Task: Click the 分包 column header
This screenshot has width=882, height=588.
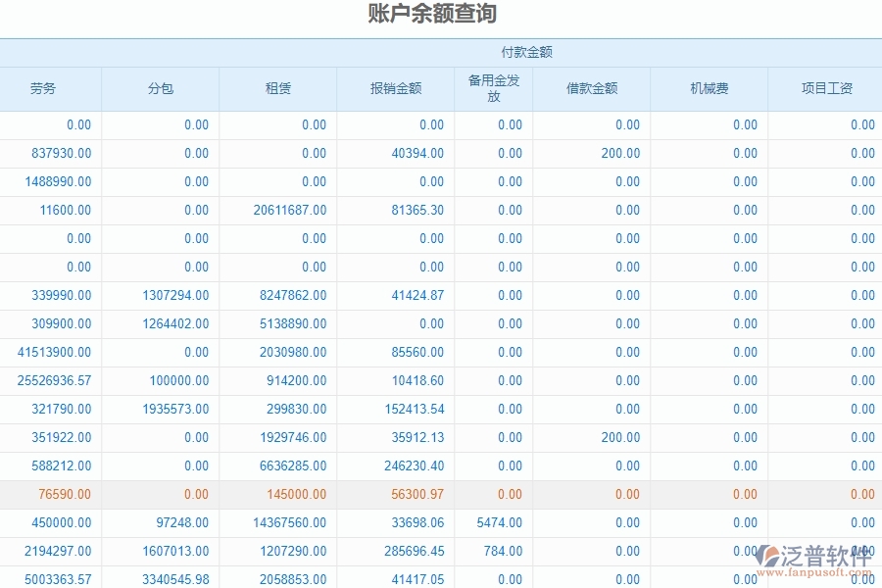Action: 158,88
